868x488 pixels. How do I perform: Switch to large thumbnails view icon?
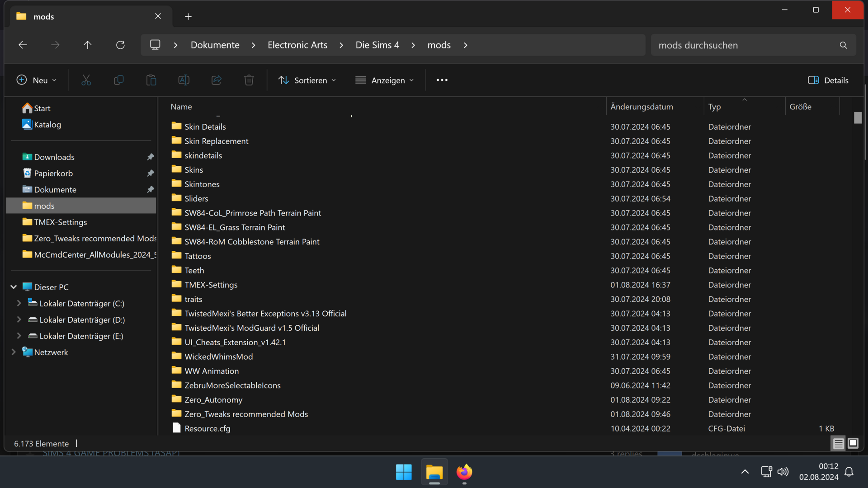[x=853, y=443]
